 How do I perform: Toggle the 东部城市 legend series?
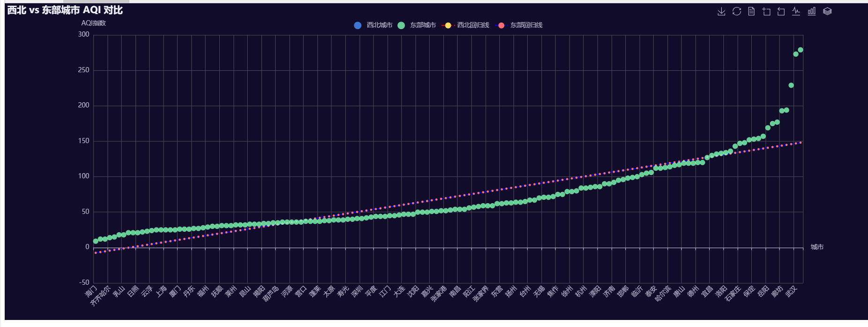click(x=417, y=25)
